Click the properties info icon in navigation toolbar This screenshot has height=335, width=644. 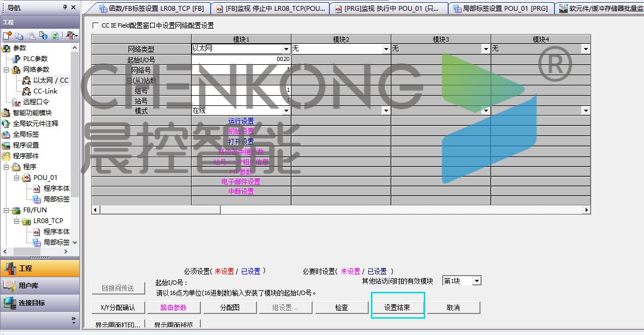pos(43,36)
